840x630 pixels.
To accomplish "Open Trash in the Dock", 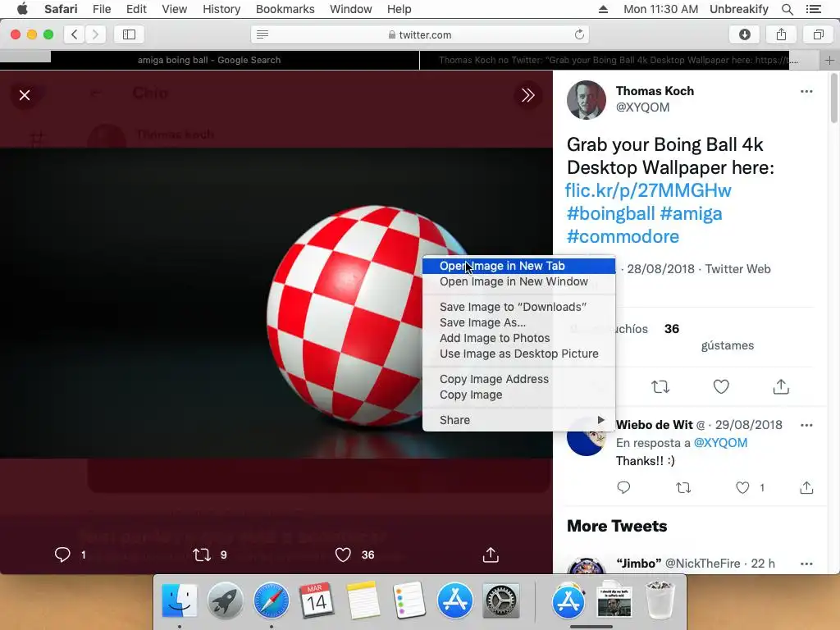I will coord(660,600).
